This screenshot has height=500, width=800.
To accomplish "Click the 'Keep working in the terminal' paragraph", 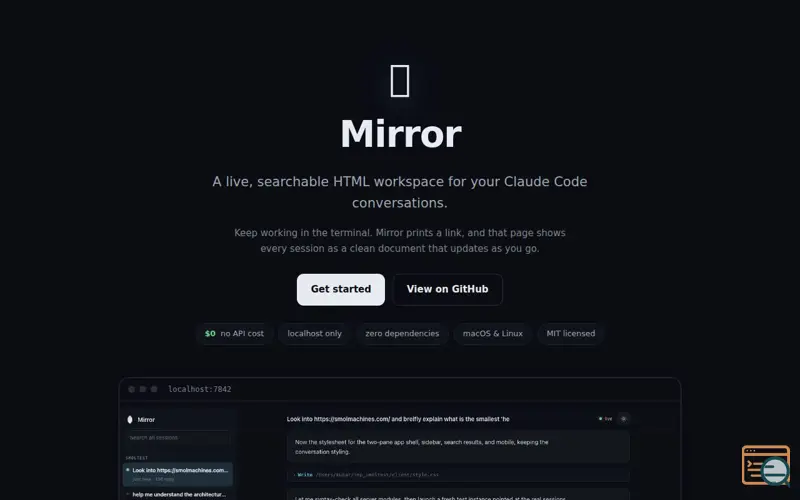I will (400, 240).
